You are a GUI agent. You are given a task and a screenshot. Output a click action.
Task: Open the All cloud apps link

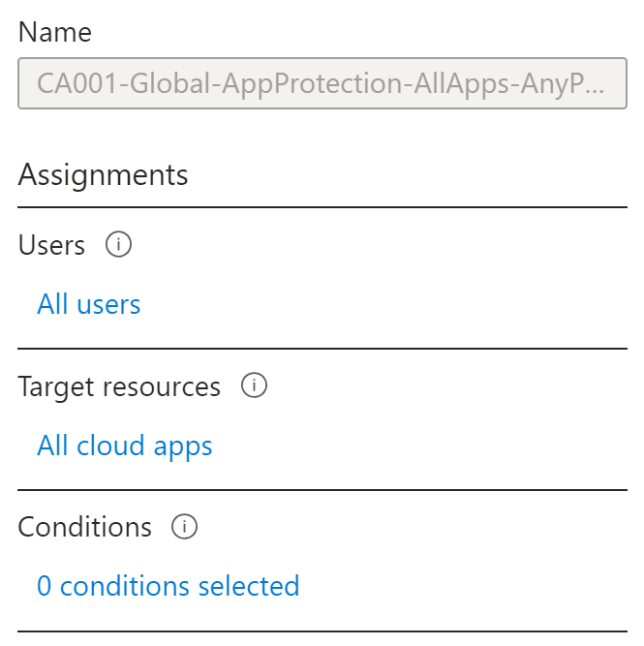[124, 446]
